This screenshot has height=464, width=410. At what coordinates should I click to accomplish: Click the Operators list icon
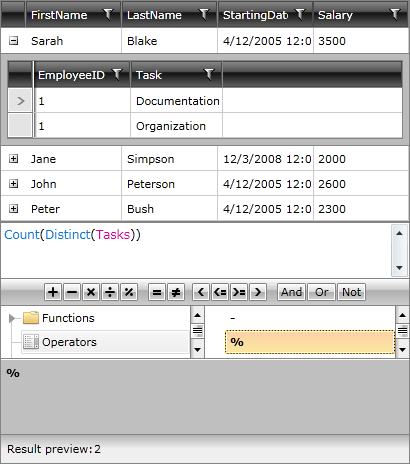(x=31, y=342)
